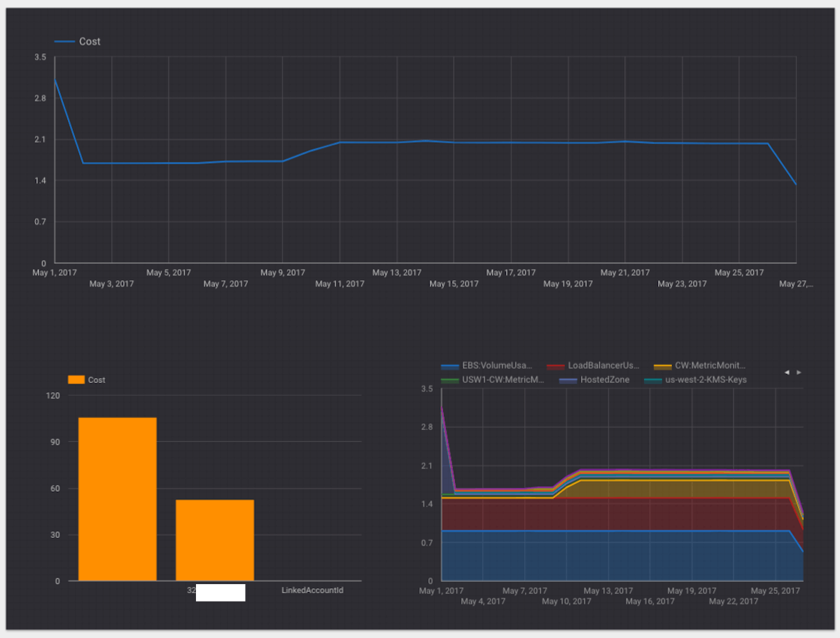Expand the truncated May 27 axis label
This screenshot has width=840, height=638.
[797, 284]
